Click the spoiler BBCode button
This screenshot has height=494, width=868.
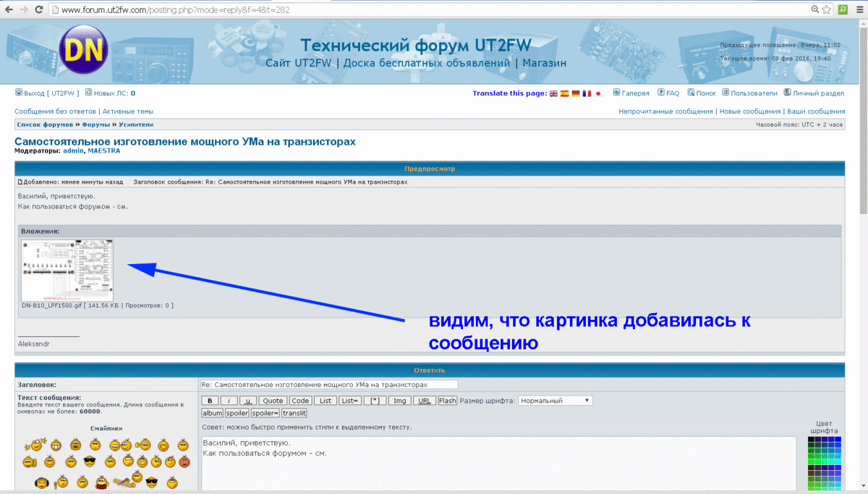coord(237,413)
